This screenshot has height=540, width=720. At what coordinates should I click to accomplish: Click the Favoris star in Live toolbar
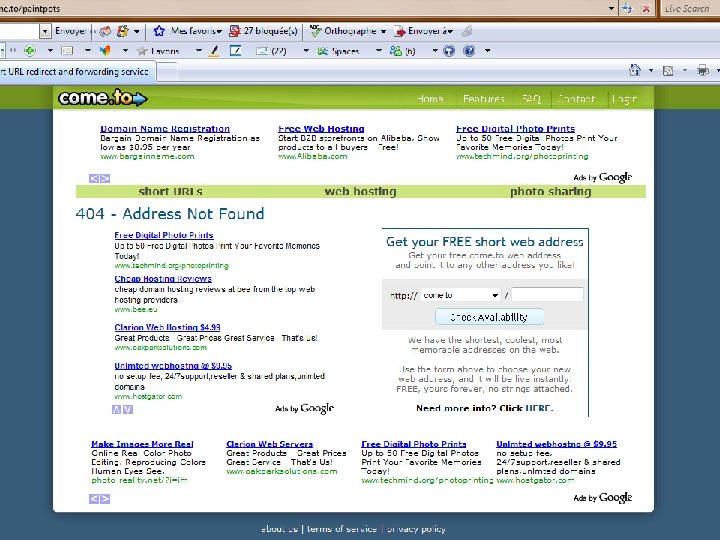[x=142, y=51]
